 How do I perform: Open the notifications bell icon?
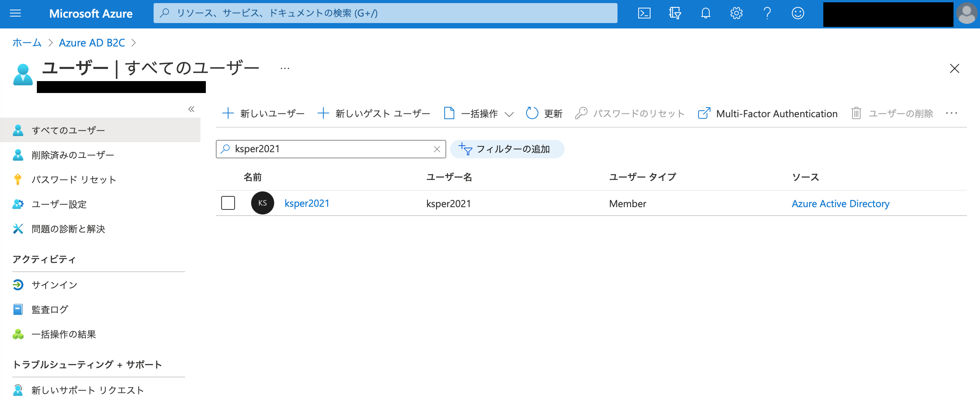point(705,13)
